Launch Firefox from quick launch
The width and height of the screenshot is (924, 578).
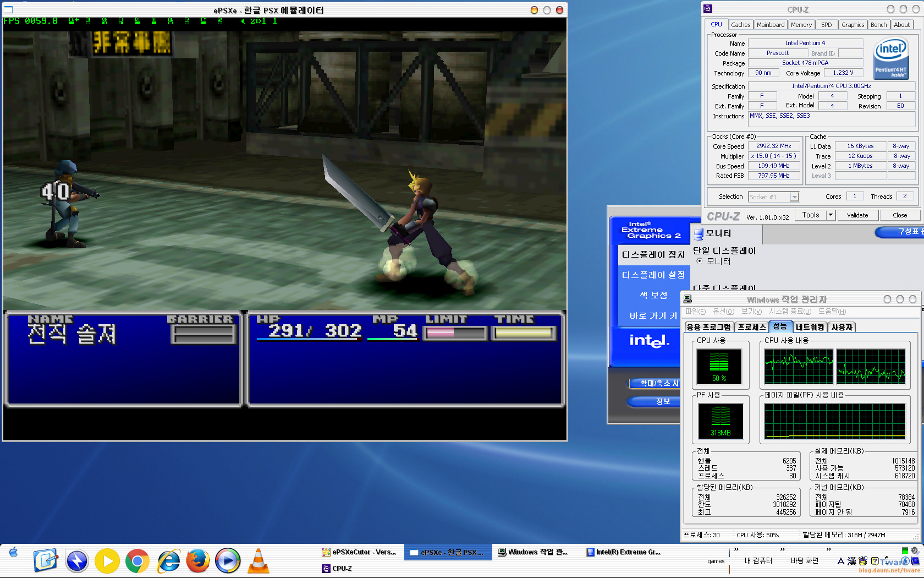point(198,561)
